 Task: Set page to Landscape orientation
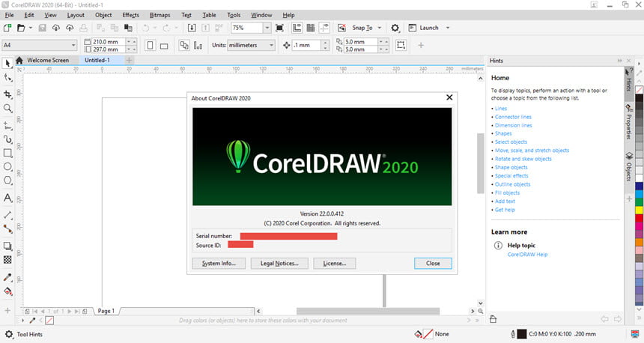(x=164, y=46)
